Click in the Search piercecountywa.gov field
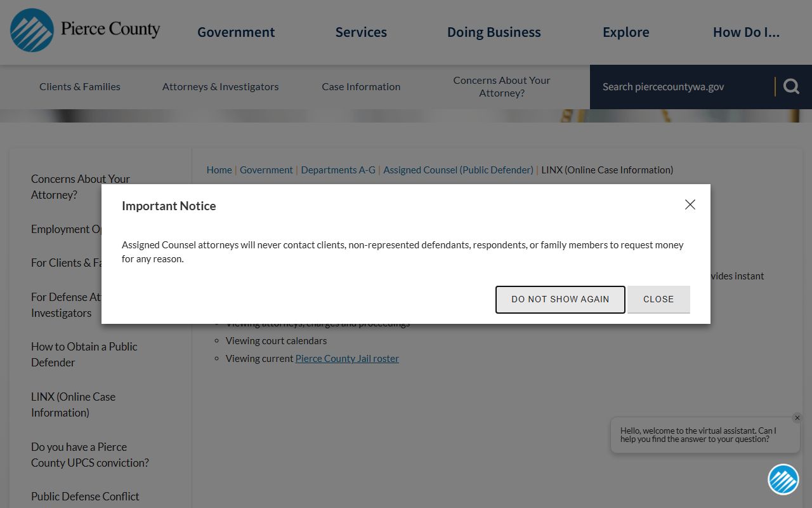812x508 pixels. pyautogui.click(x=682, y=87)
